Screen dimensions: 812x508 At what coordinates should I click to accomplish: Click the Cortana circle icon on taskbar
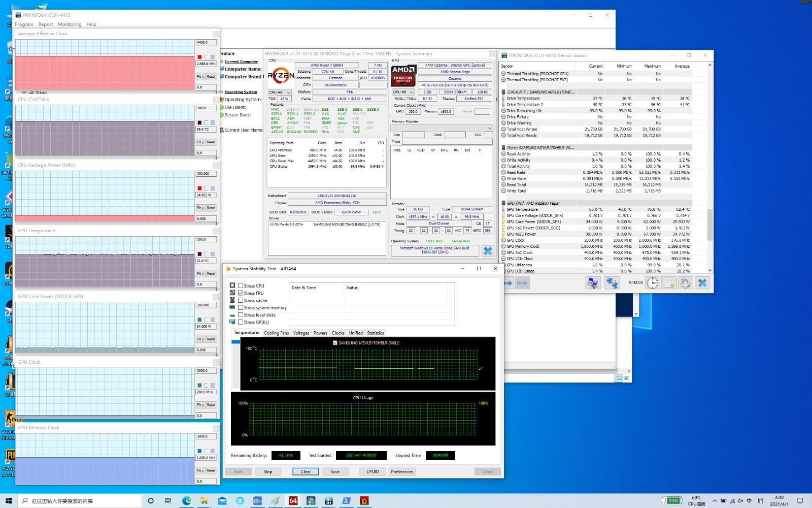(151, 501)
